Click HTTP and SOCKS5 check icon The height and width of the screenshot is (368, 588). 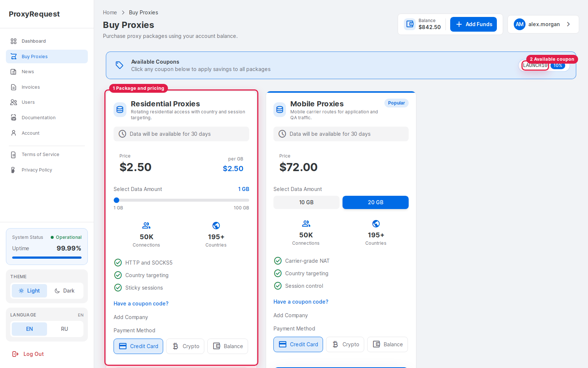click(118, 263)
